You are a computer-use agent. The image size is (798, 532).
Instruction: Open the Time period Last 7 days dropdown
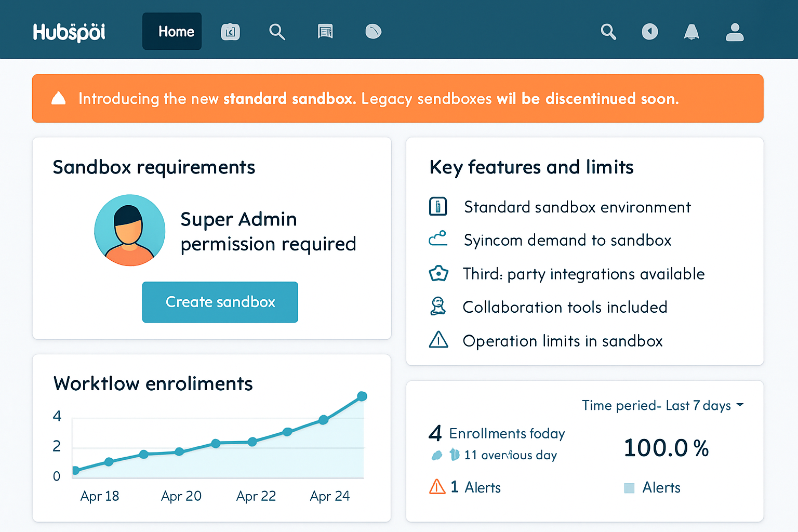[x=662, y=405]
